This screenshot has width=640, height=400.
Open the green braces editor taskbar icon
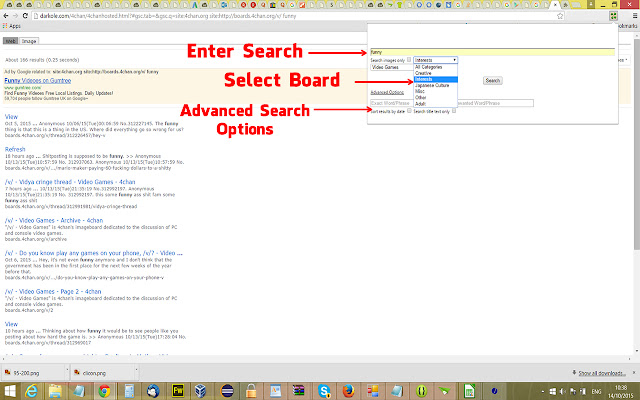click(422, 391)
